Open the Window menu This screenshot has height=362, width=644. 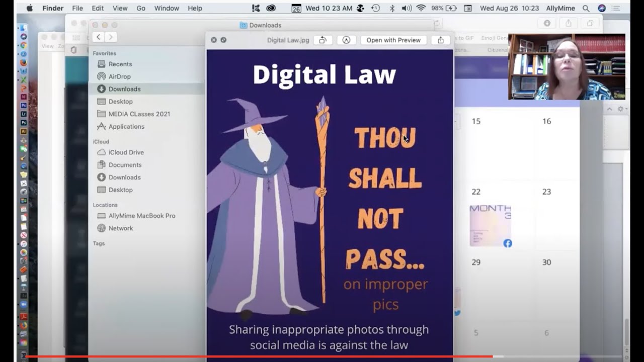pyautogui.click(x=167, y=8)
